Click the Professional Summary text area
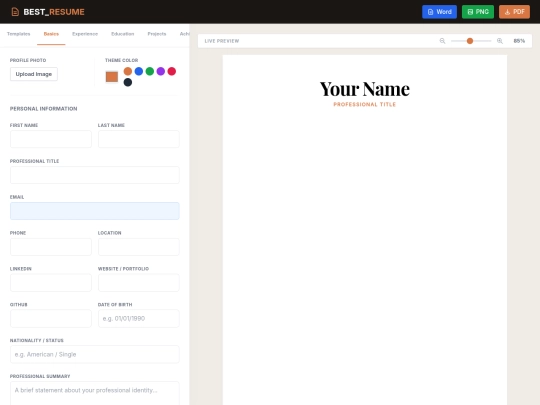 point(95,393)
